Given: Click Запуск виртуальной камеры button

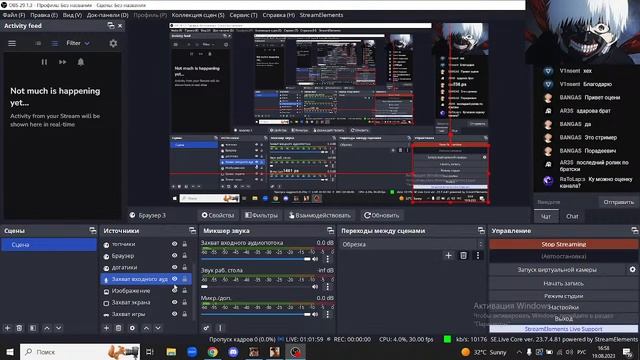Looking at the screenshot, I should click(x=557, y=269).
